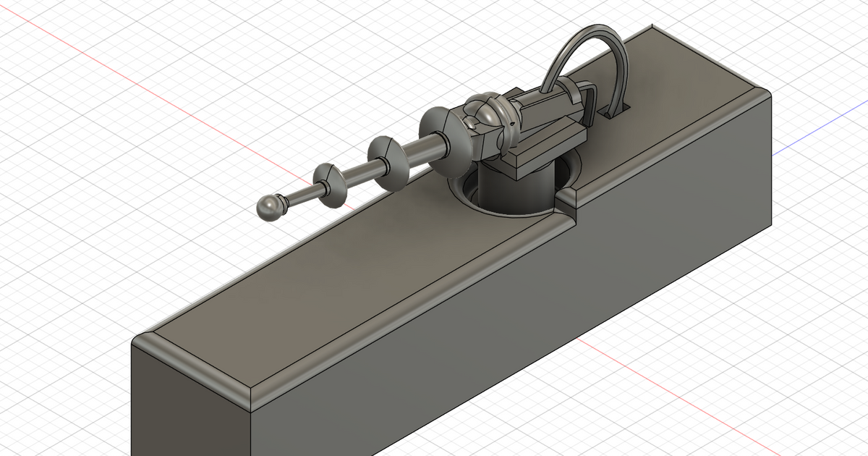The image size is (868, 456).
Task: Select the spherical tip of the barrel
Action: (271, 208)
